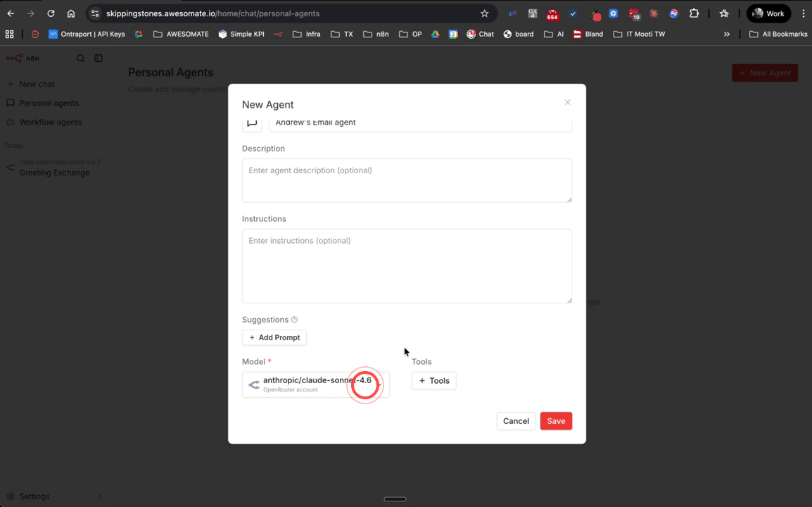Screen dimensions: 812x507
Task: Cancel the New Agent dialog
Action: pos(516,421)
